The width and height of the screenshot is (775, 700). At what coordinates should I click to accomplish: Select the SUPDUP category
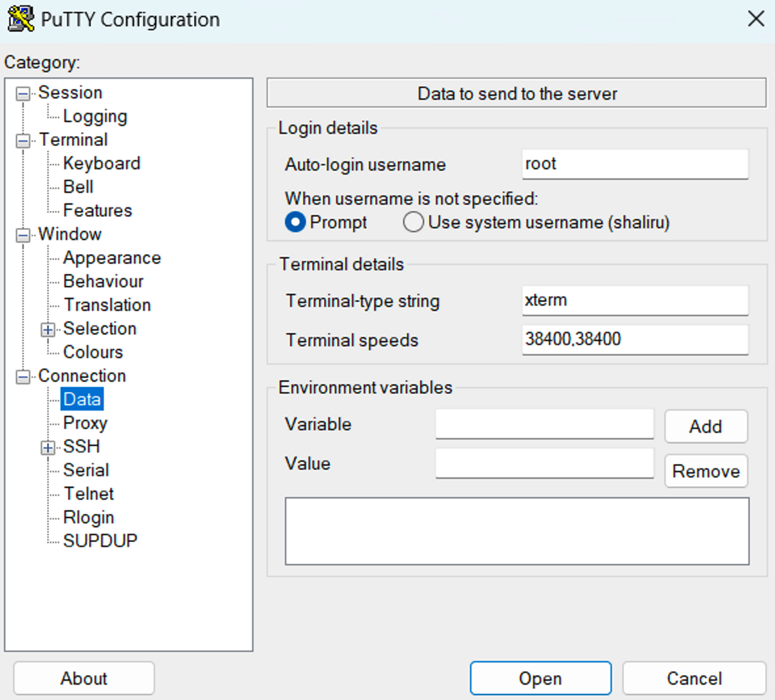click(100, 541)
